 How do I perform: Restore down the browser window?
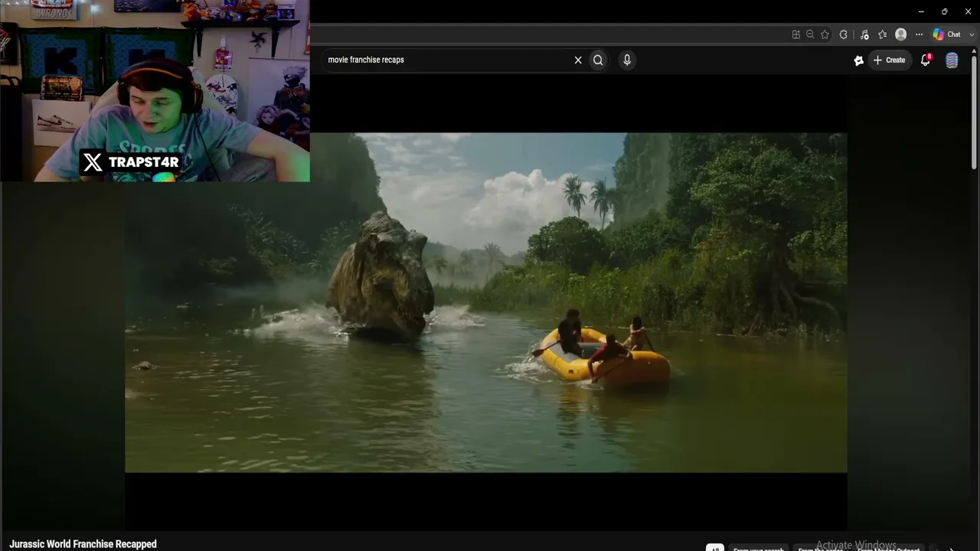(x=945, y=11)
